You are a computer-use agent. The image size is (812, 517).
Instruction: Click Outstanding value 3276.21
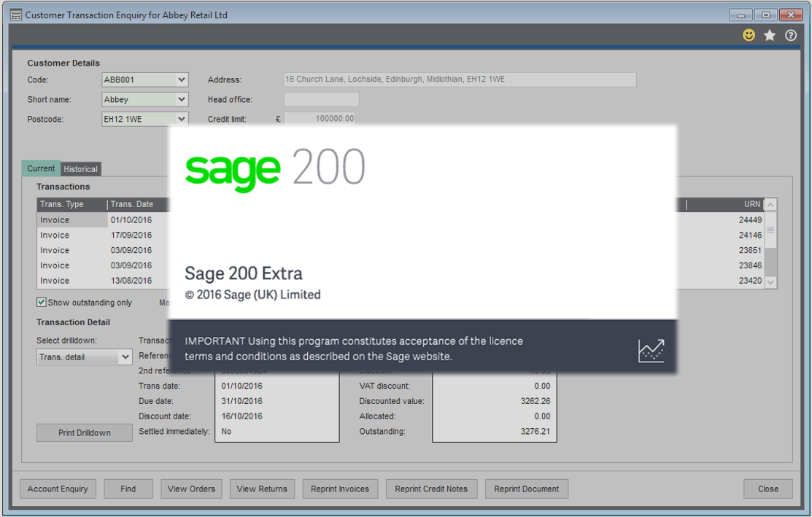[x=535, y=431]
